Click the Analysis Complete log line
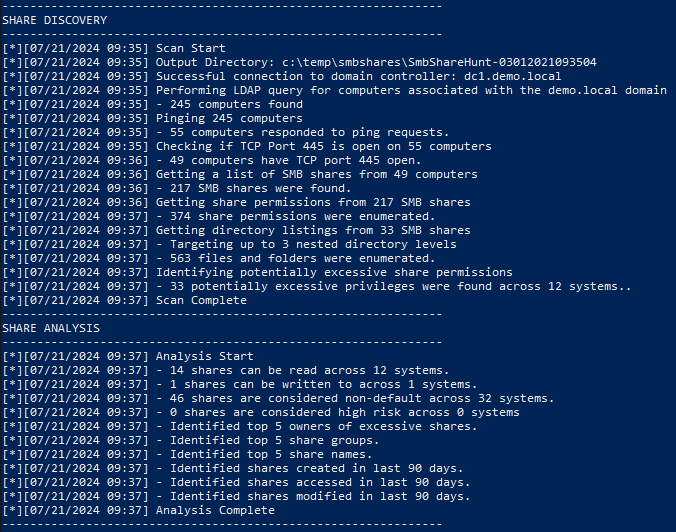 tap(215, 510)
